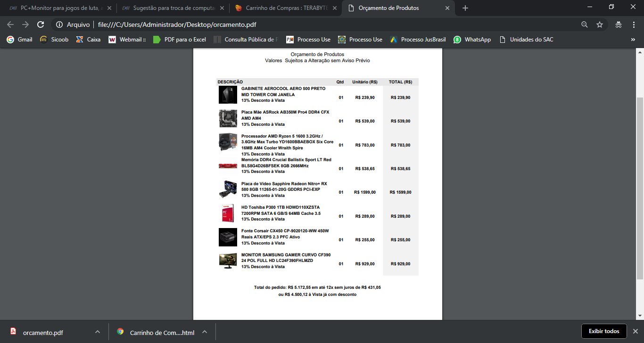Click the R$ 538,65 unit price

(x=365, y=169)
